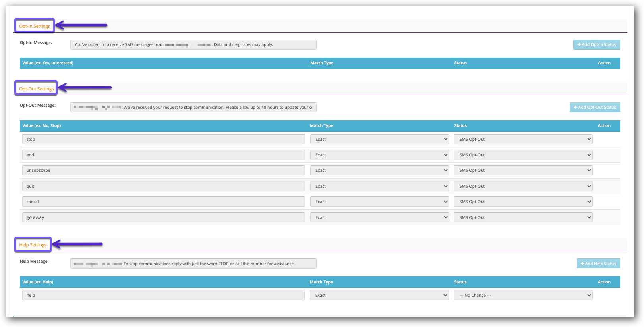Select the 'quit' value field
The width and height of the screenshot is (644, 327).
click(164, 186)
